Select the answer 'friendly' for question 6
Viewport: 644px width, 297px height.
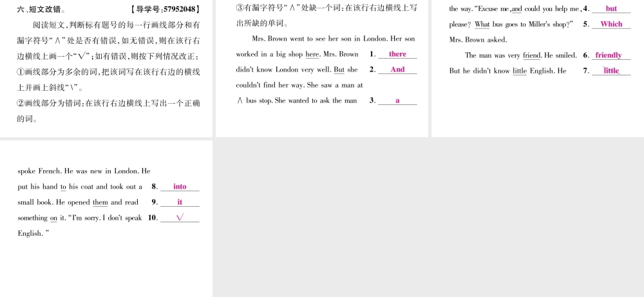[609, 55]
